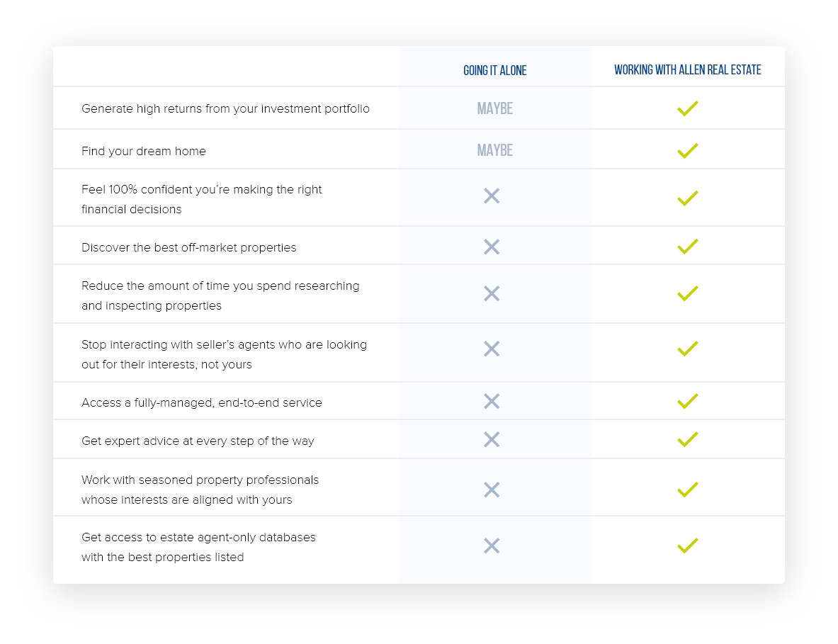Click the checkmark for 'Feel 100% confident' row
The width and height of the screenshot is (838, 644).
click(687, 198)
